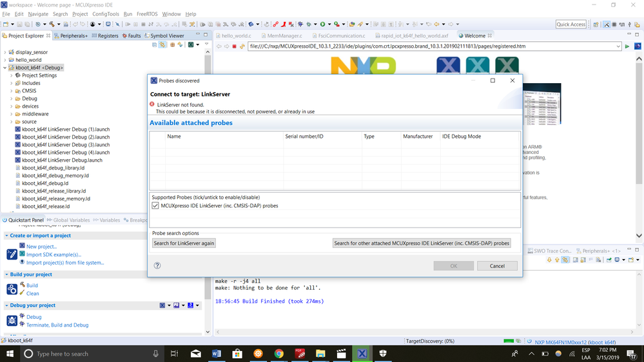Search for other attached CMSIS-DAP probes
644x362 pixels.
point(422,243)
